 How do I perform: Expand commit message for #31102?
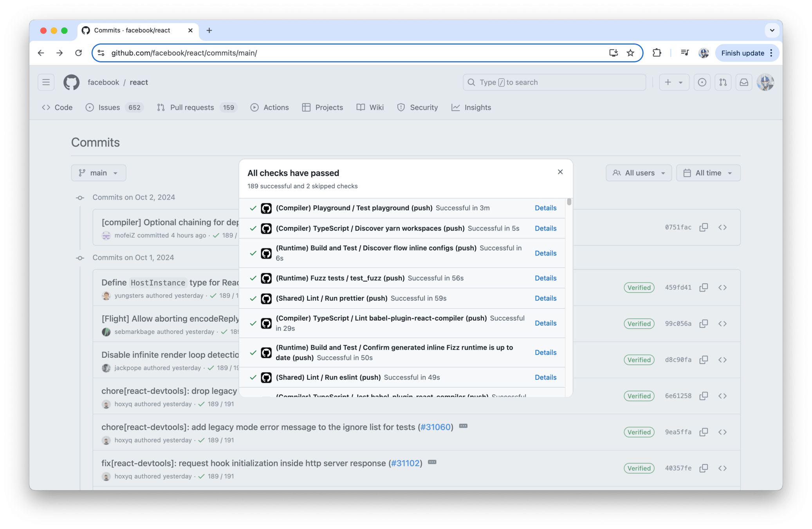(x=432, y=462)
